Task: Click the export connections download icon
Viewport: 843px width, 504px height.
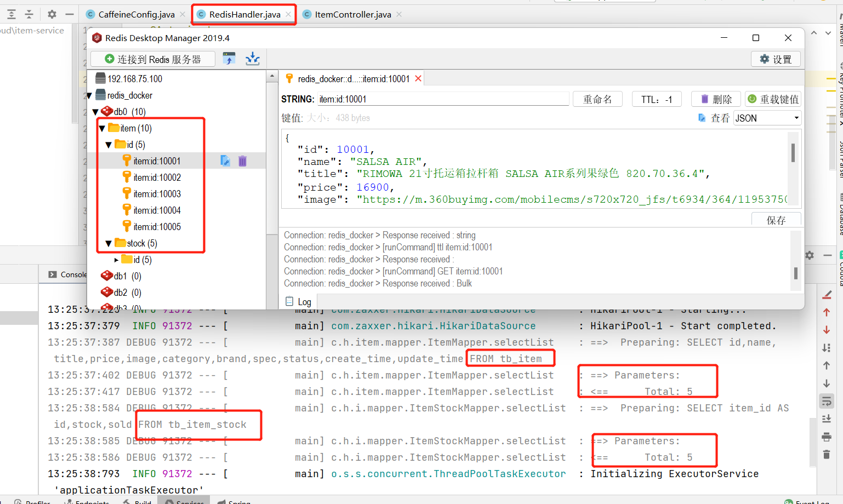Action: coord(253,59)
